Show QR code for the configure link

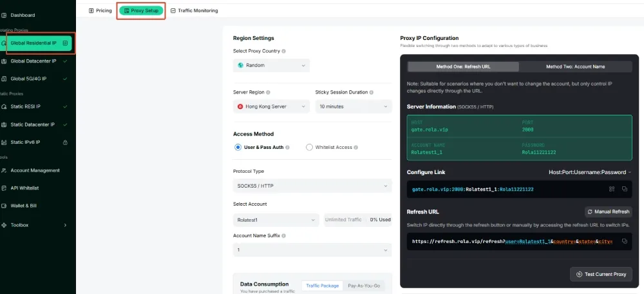[612, 189]
